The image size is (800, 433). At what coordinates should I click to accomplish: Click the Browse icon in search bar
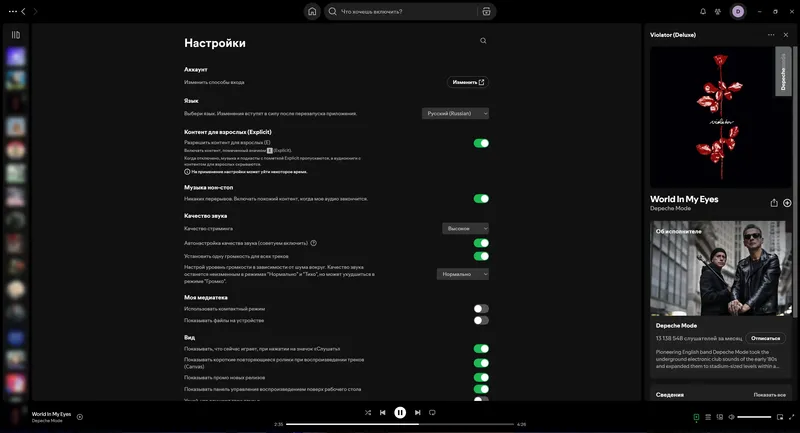[486, 11]
